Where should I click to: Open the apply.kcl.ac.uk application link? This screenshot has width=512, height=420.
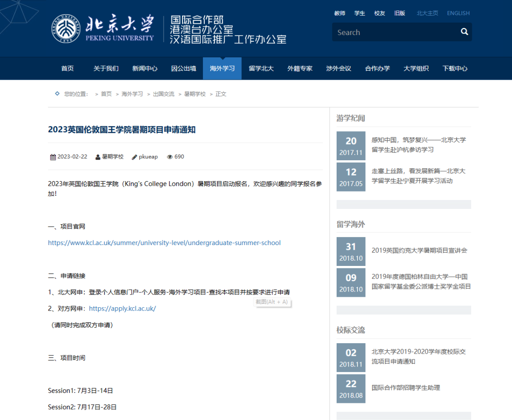122,308
